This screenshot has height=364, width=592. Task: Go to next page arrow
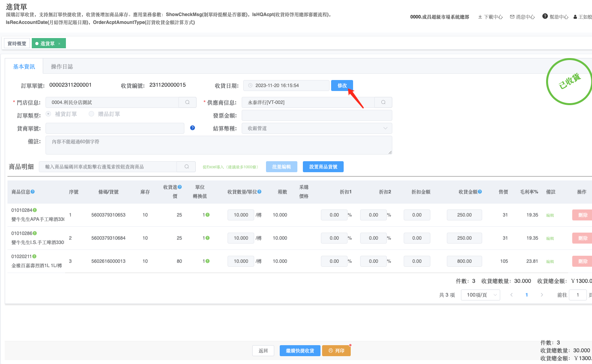click(x=542, y=295)
